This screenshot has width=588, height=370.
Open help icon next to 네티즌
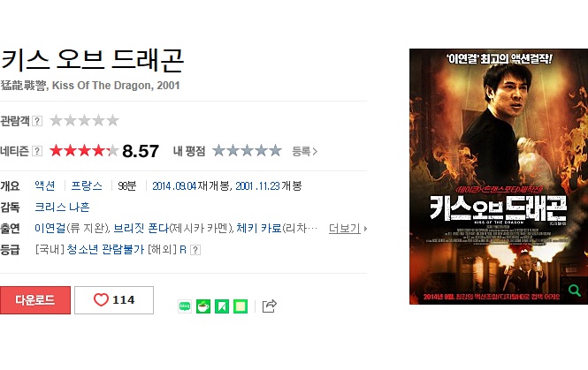[x=37, y=151]
